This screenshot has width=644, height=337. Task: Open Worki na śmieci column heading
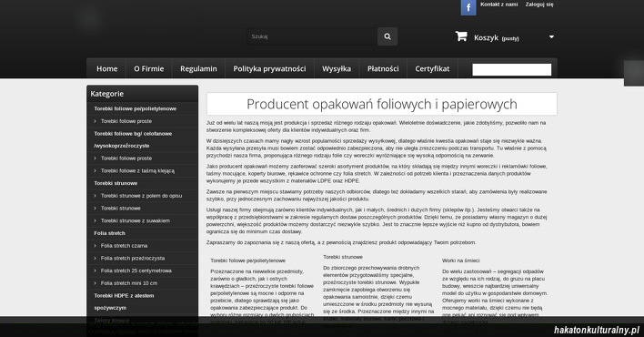pos(460,260)
